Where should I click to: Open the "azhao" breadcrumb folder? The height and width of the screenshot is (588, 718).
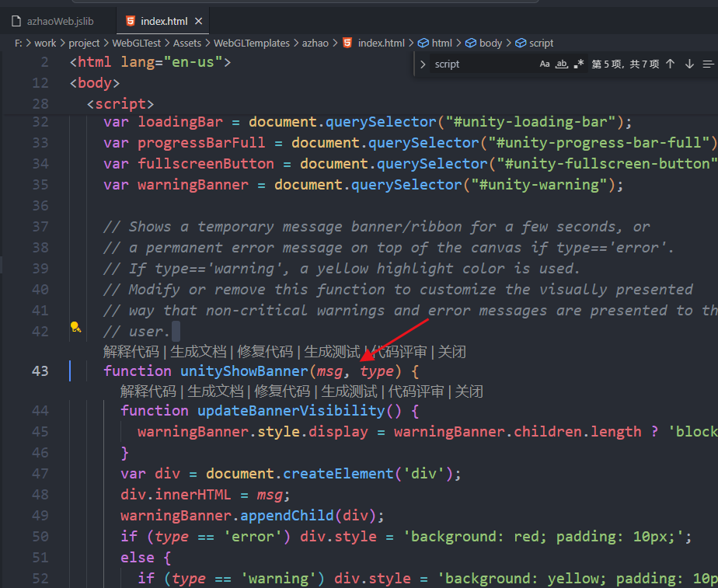(x=315, y=43)
